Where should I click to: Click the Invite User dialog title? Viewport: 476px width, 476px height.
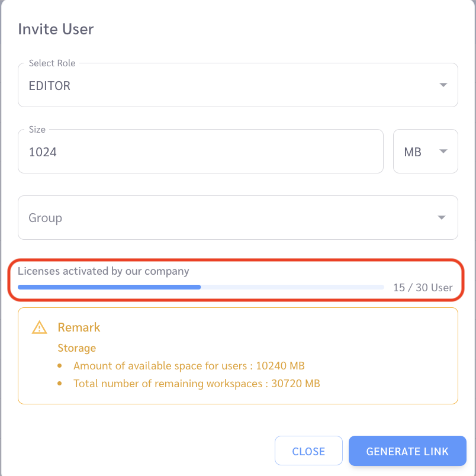coord(56,30)
